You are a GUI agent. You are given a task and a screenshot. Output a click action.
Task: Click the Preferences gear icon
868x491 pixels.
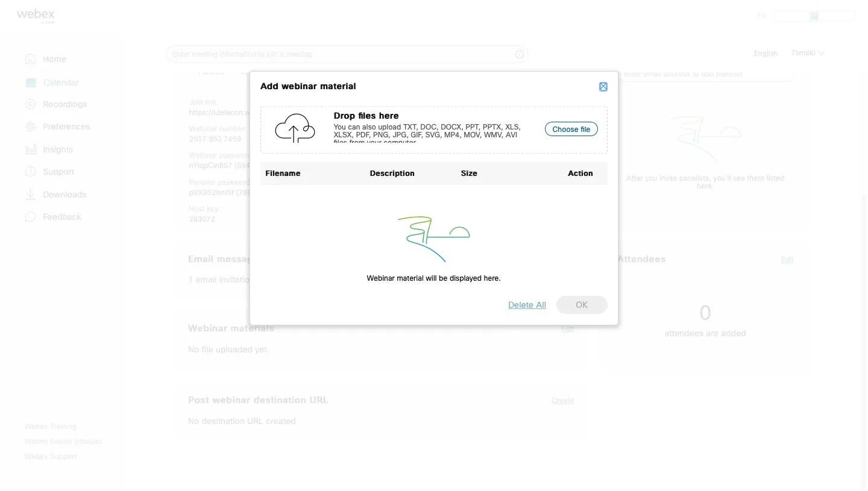(x=30, y=127)
